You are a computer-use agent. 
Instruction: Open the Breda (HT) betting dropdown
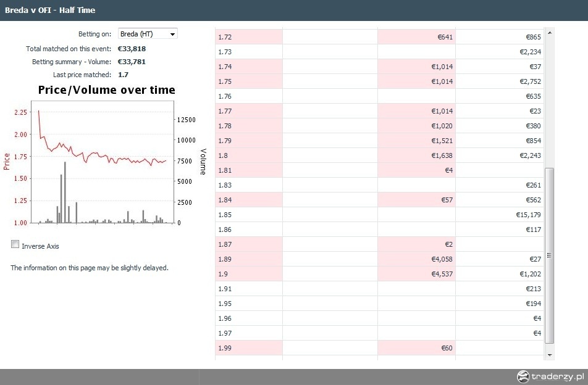click(x=148, y=34)
